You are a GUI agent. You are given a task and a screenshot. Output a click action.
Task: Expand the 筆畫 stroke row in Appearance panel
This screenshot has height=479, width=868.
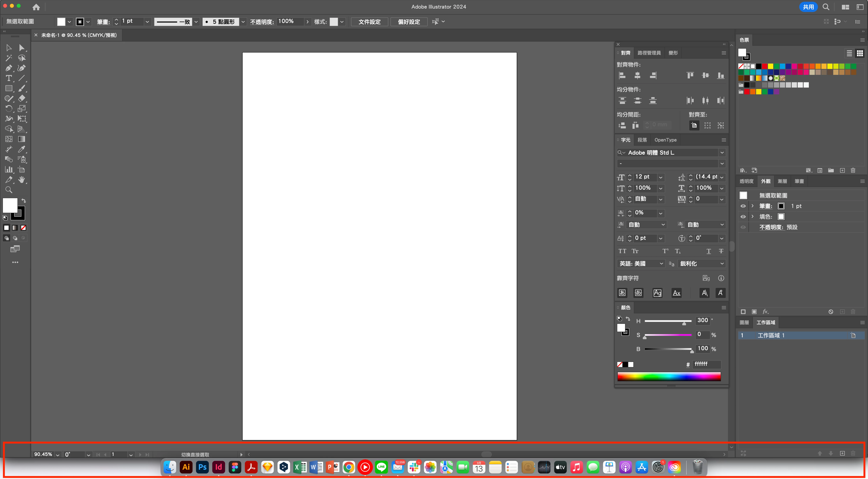click(752, 206)
